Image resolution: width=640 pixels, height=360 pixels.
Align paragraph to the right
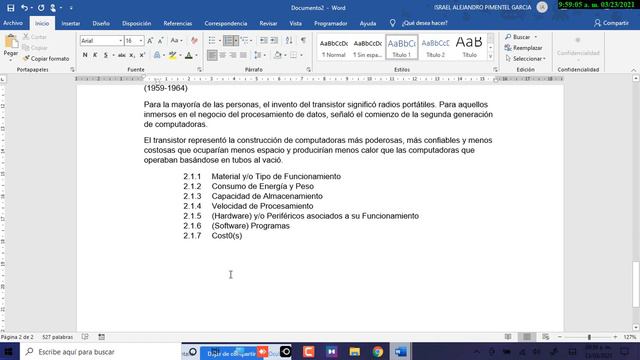[233, 55]
